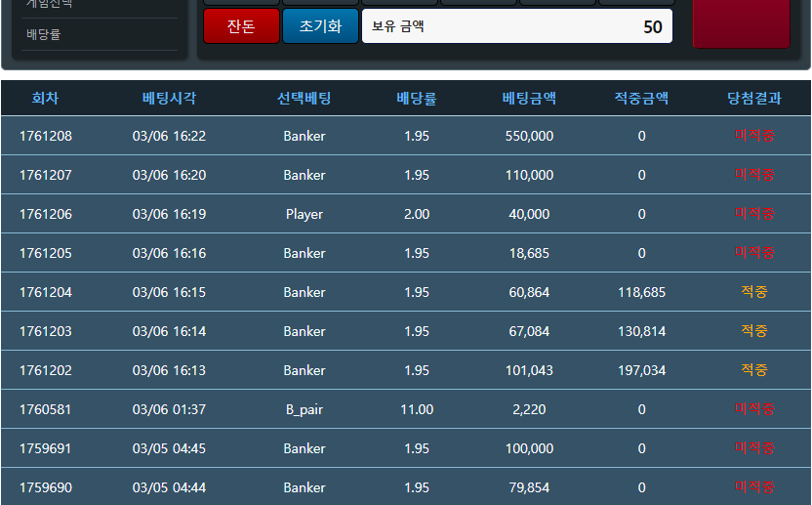The height and width of the screenshot is (505, 812).
Task: Click 적중 result in round 1761202
Action: 754,369
